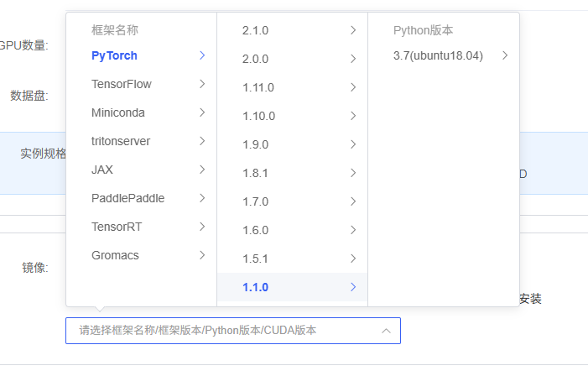Open the chevron beside version 1.7.0
Screen dimensions: 588x371
pos(353,201)
